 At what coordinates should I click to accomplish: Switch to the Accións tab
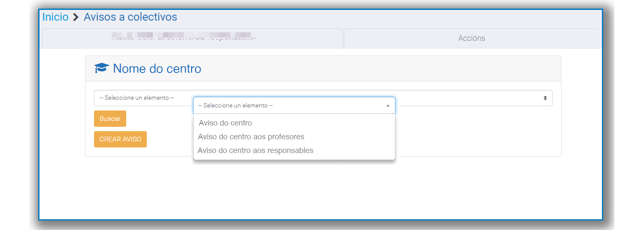point(471,38)
